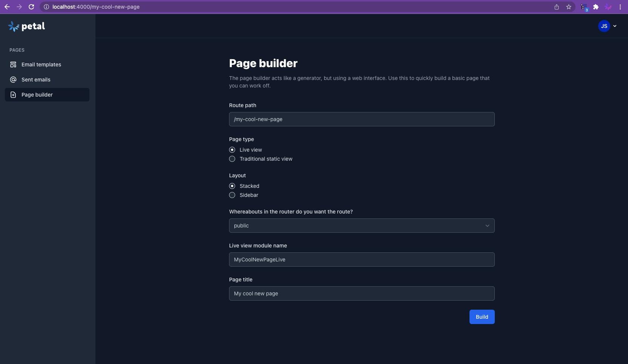Click the share icon in the address bar

(x=557, y=7)
